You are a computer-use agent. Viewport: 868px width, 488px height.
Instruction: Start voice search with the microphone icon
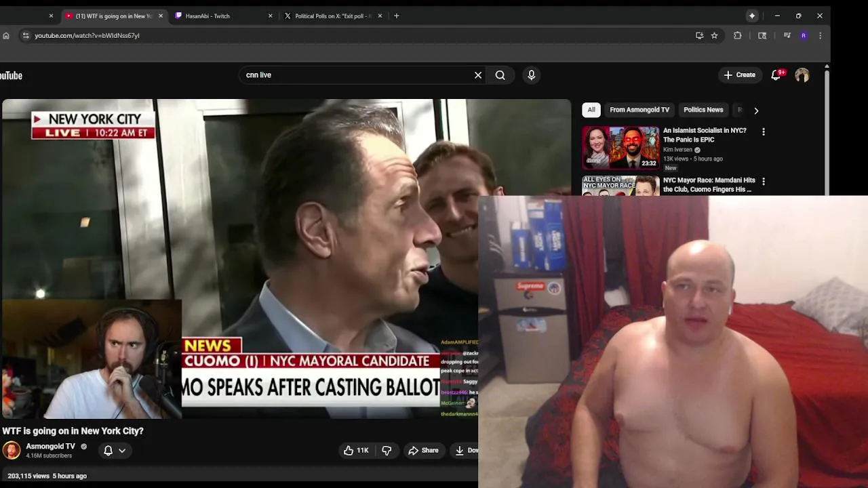point(532,75)
